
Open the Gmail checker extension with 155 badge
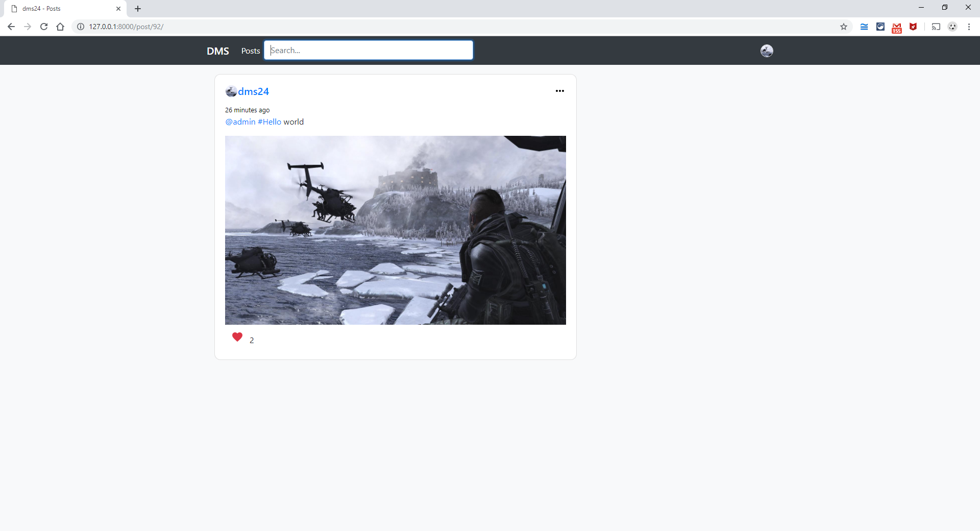click(x=897, y=28)
